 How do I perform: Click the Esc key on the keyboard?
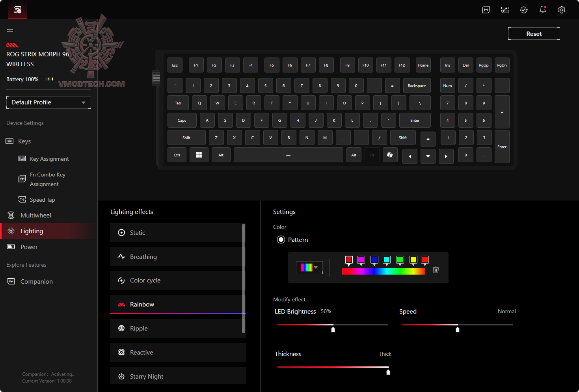tap(175, 65)
